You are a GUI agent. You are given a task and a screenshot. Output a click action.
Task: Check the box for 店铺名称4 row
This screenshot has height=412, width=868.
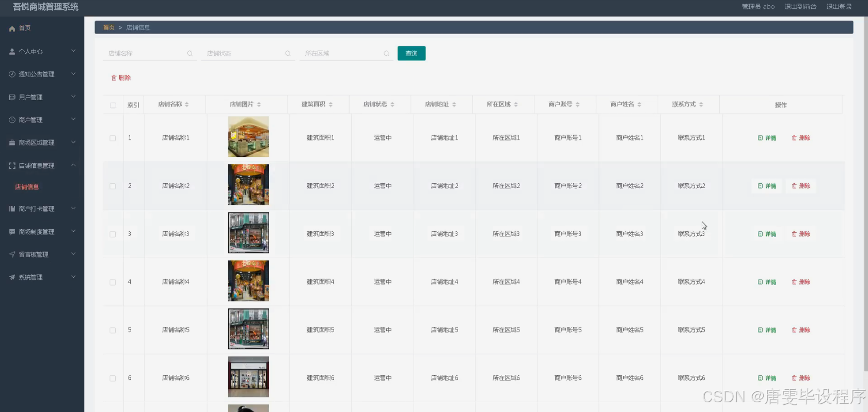coord(113,282)
